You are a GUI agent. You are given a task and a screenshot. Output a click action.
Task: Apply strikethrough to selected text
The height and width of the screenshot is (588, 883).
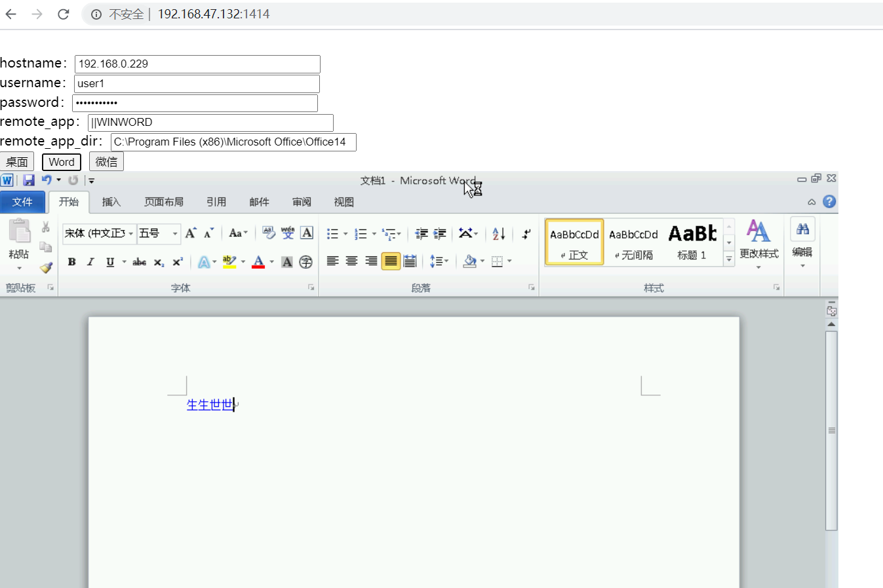pos(140,262)
